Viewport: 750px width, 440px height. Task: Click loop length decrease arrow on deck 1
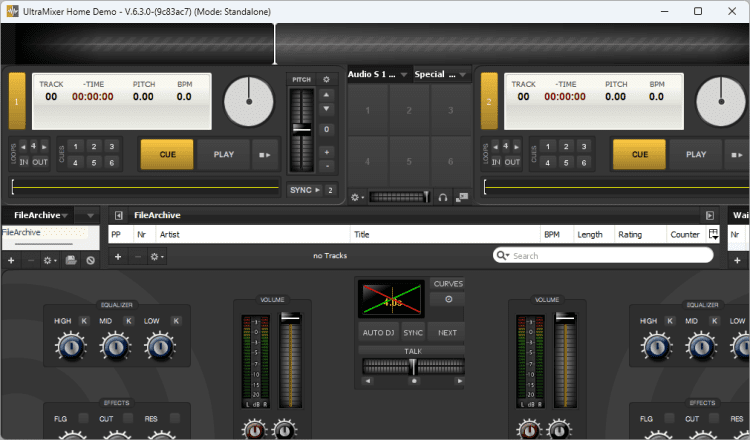23,147
